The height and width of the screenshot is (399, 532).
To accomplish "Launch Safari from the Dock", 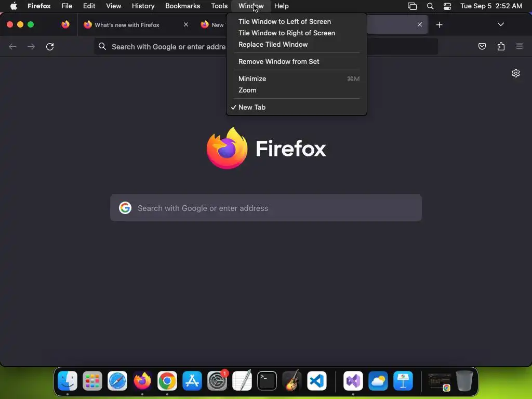I will click(x=117, y=381).
